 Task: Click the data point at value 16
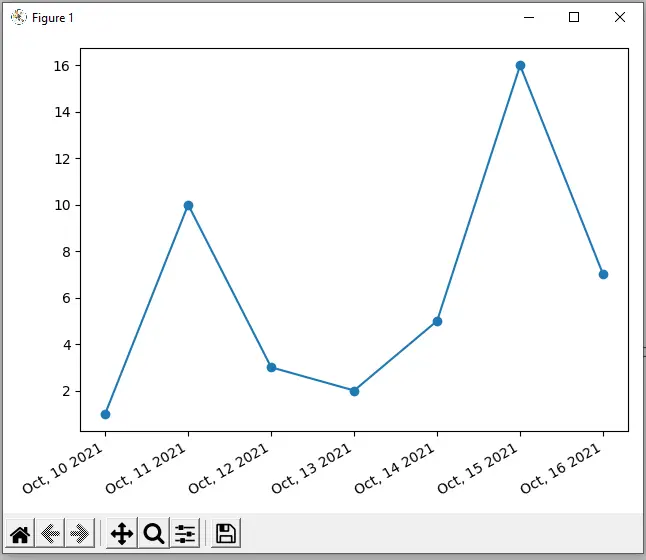coord(520,66)
